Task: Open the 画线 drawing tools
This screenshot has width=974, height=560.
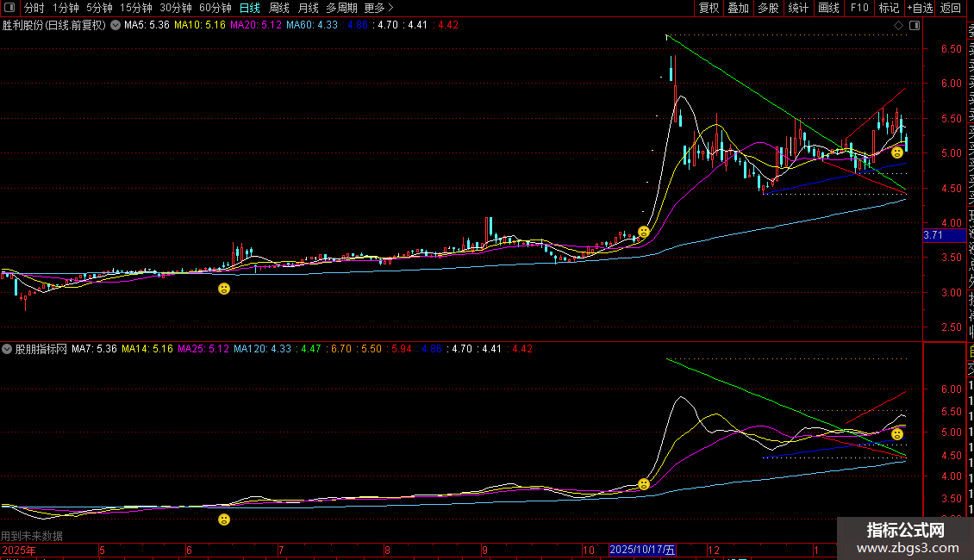Action: click(828, 8)
